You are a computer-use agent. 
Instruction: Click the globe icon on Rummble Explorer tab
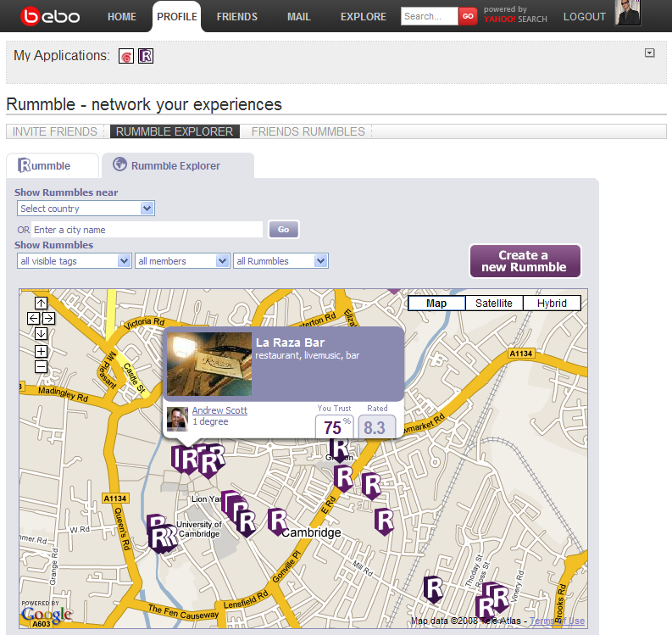point(120,164)
